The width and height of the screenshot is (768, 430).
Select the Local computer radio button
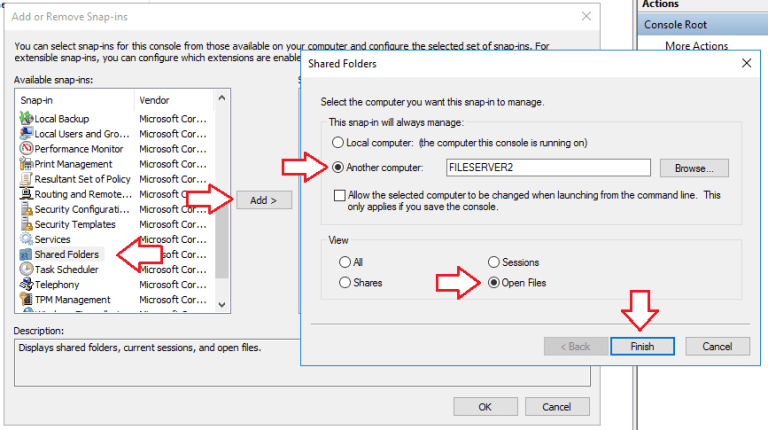[340, 143]
